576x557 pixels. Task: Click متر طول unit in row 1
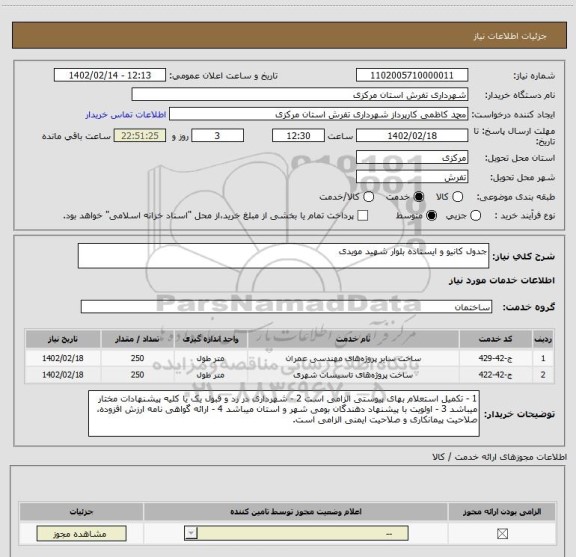(210, 358)
